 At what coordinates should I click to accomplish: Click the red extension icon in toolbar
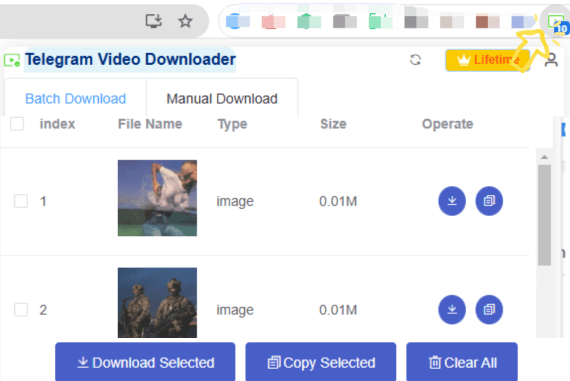coord(273,21)
